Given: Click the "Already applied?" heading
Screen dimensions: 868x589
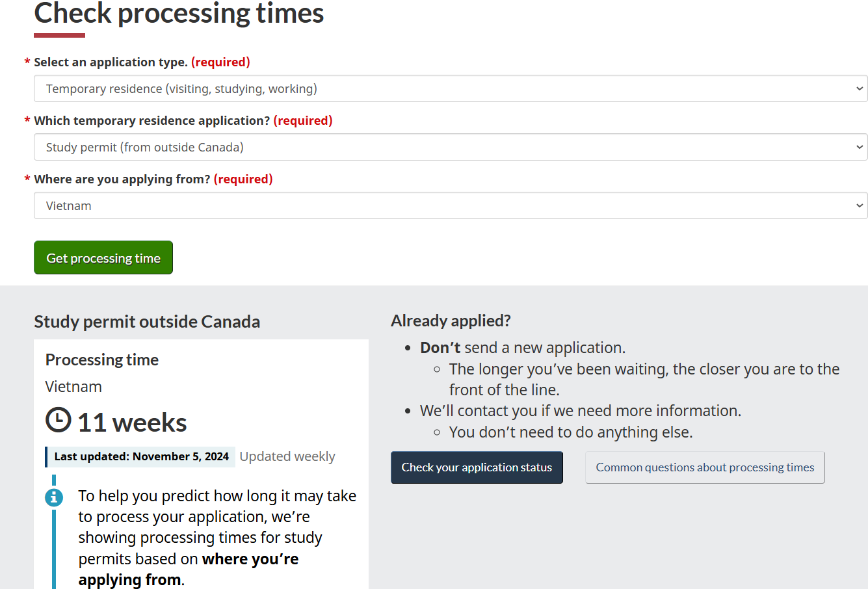Looking at the screenshot, I should click(x=451, y=321).
